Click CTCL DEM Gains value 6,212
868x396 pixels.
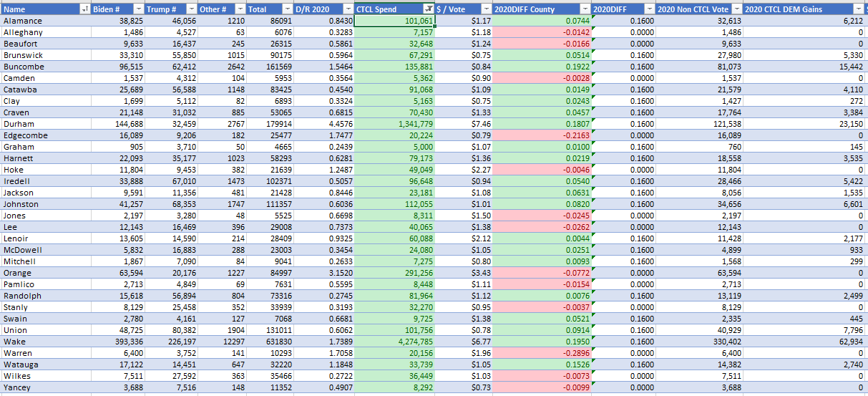coord(854,21)
